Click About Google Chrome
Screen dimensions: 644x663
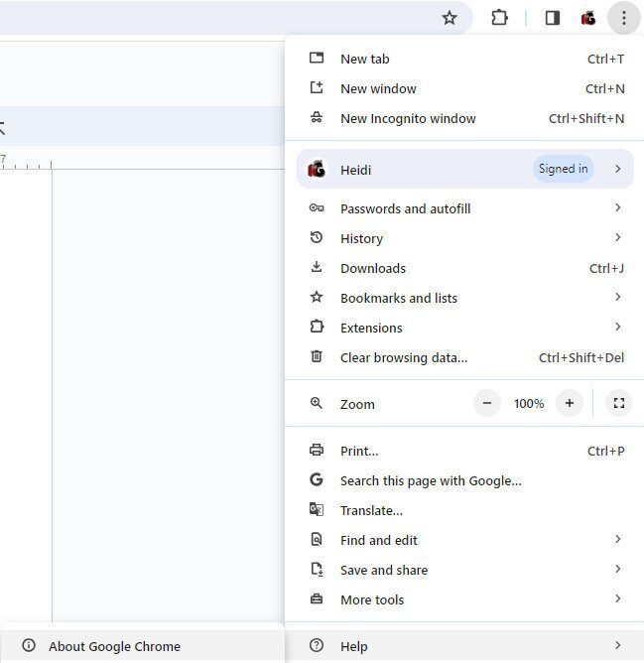114,646
